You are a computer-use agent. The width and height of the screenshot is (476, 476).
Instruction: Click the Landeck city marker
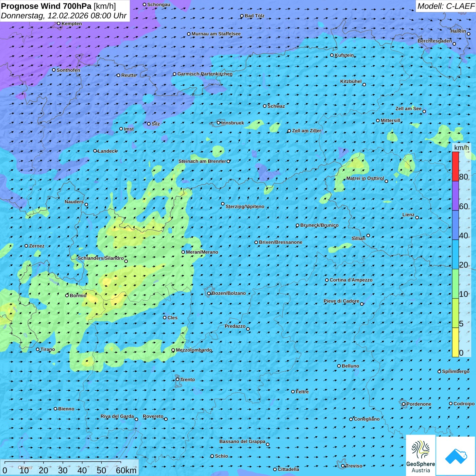coord(95,151)
